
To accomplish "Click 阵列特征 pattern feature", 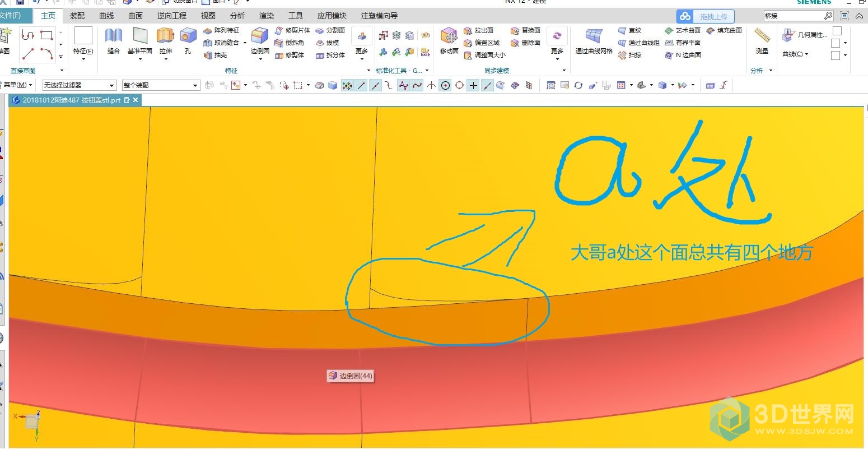I will tap(222, 30).
